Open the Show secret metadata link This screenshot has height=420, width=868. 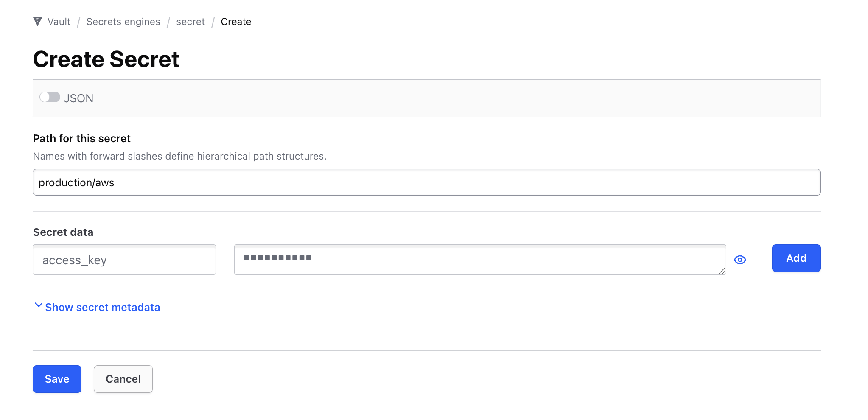(102, 307)
